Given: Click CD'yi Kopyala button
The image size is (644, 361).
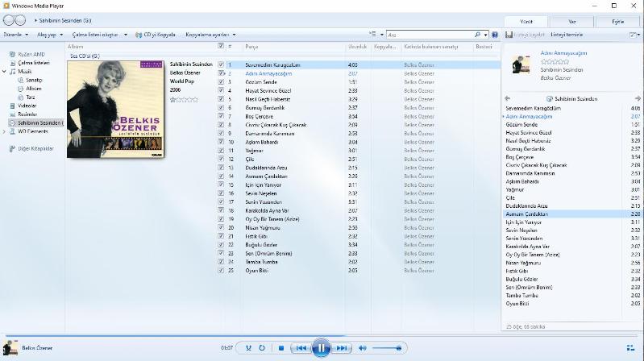Looking at the screenshot, I should click(x=156, y=35).
